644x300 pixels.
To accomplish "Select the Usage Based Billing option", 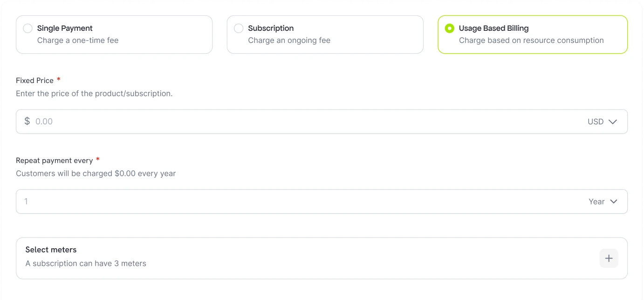I will pos(532,34).
